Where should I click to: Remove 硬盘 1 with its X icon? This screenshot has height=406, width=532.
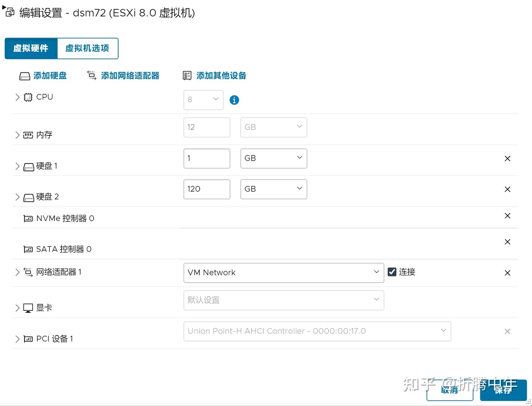(x=507, y=159)
